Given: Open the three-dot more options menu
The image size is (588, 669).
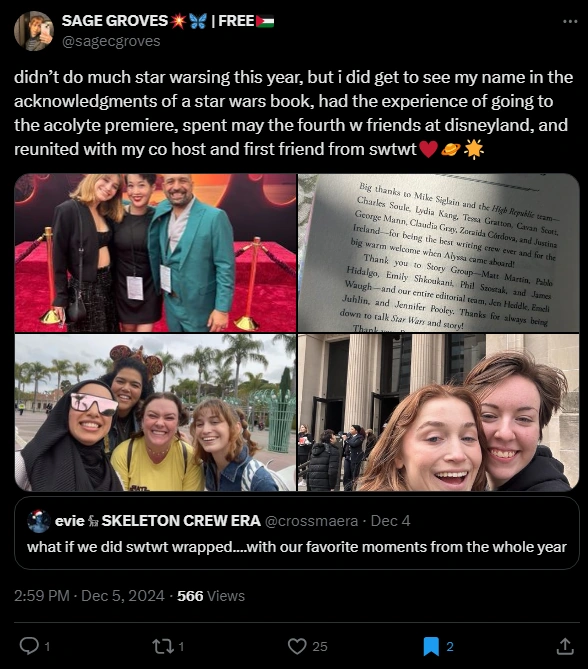Looking at the screenshot, I should pyautogui.click(x=570, y=21).
